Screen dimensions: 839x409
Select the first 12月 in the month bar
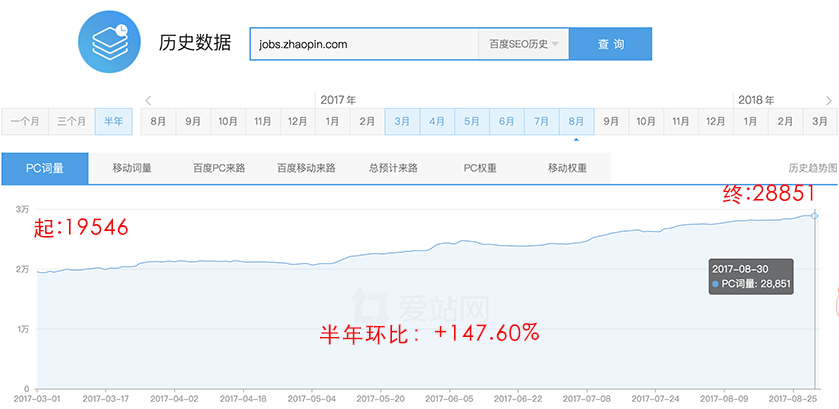point(298,122)
